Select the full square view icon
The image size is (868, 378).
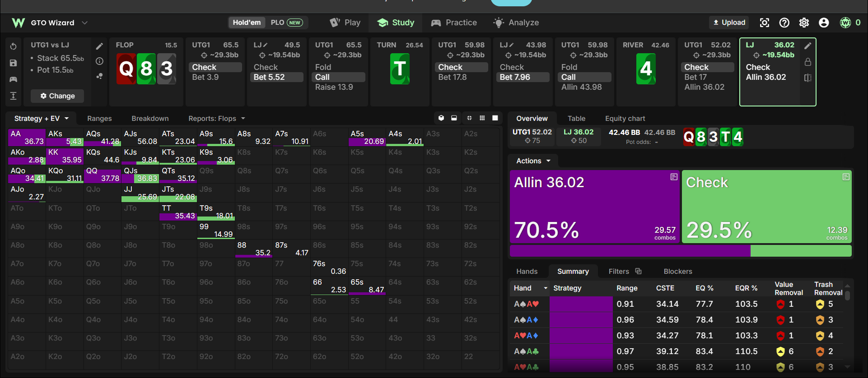pyautogui.click(x=495, y=118)
